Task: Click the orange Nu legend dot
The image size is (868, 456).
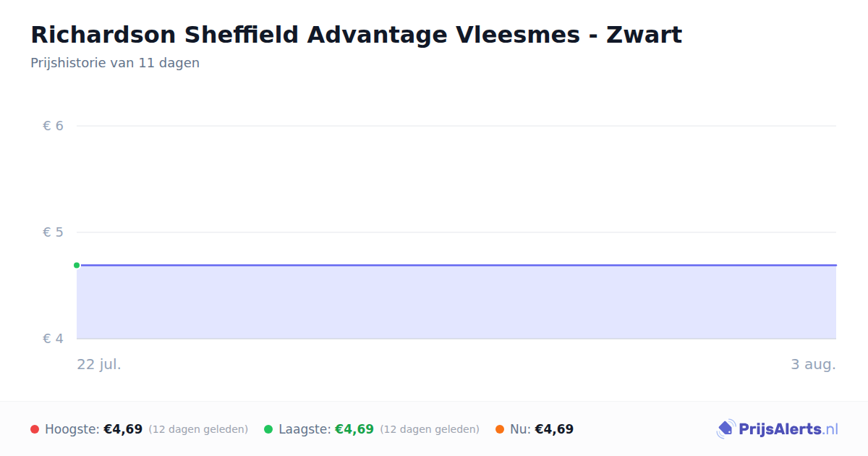Action: pos(500,429)
